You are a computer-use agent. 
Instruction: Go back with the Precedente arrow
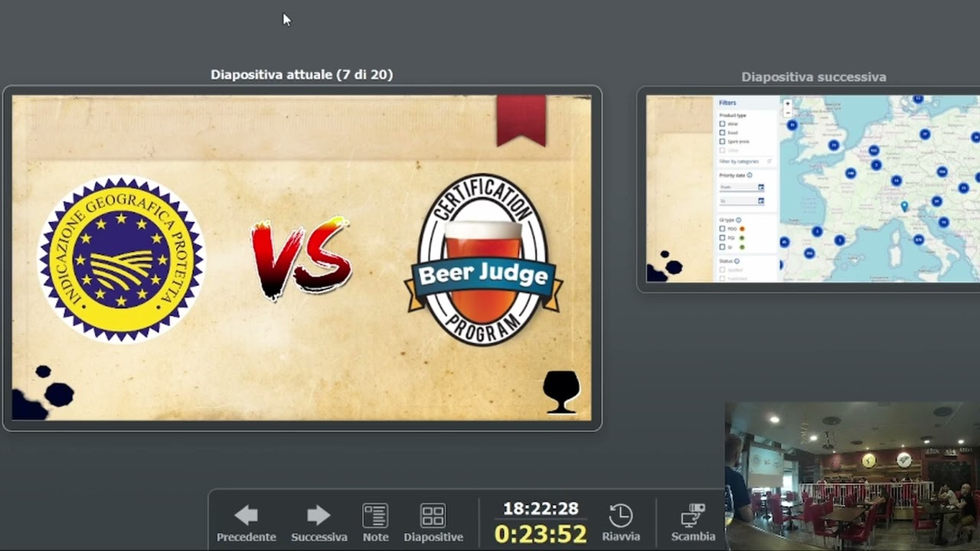[x=246, y=523]
